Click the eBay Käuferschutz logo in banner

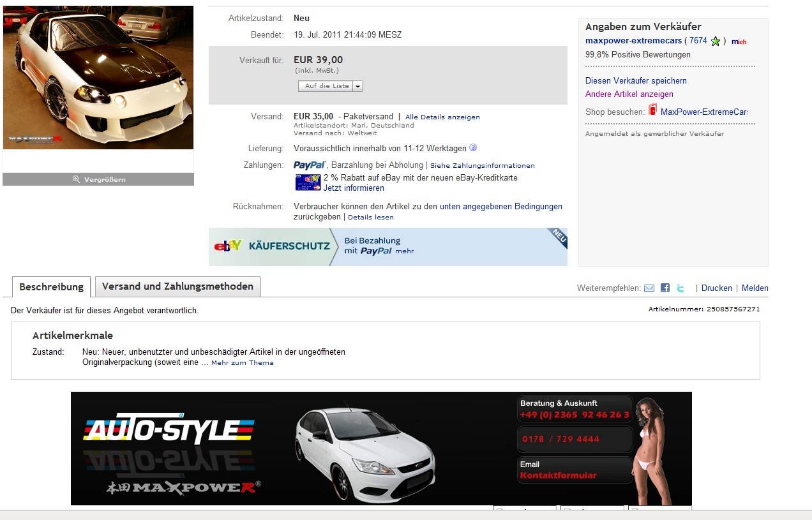click(x=228, y=246)
